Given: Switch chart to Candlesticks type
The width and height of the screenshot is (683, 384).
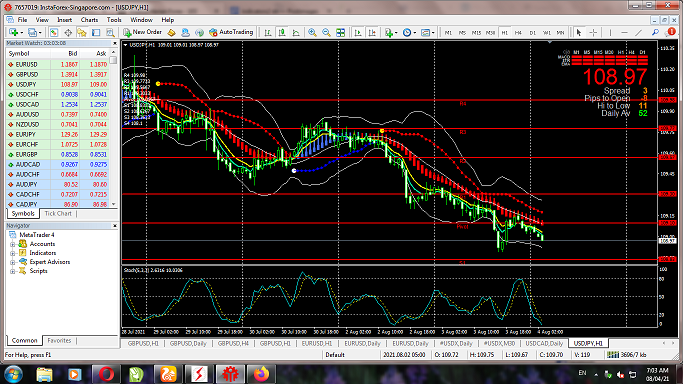Looking at the screenshot, I should tap(282, 32).
